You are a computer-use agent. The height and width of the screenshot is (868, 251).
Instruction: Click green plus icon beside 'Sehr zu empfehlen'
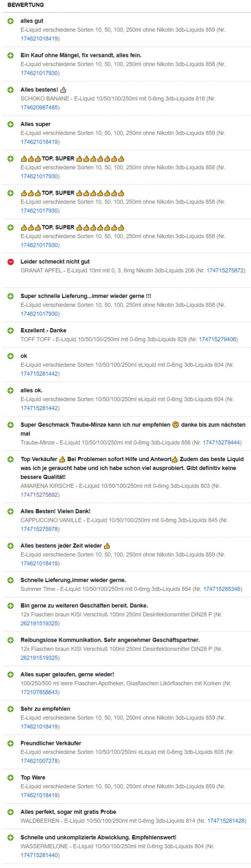[x=11, y=709]
